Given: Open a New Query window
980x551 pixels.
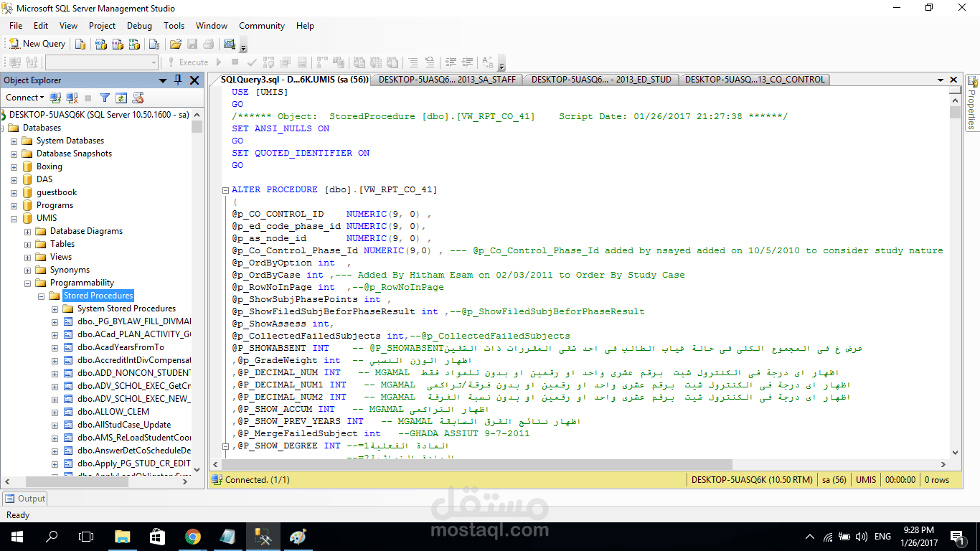Looking at the screenshot, I should pyautogui.click(x=37, y=44).
